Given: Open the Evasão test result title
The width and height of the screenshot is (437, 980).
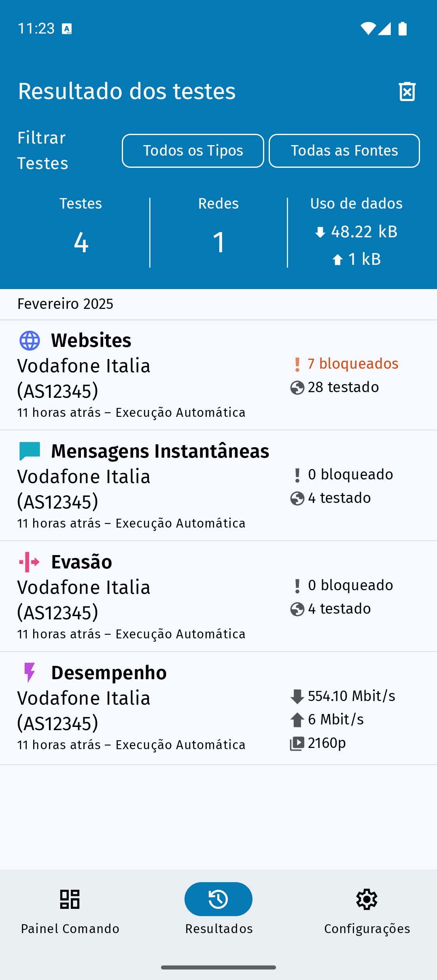Looking at the screenshot, I should 81,562.
